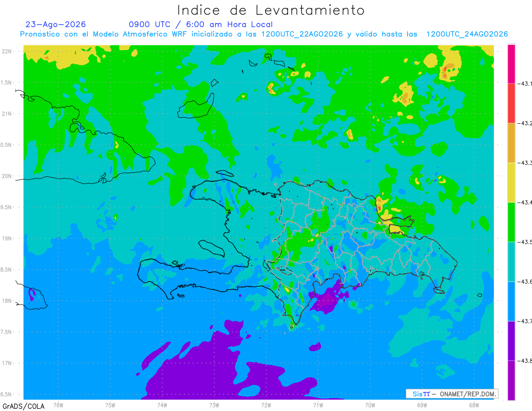Click the purple bottom segment of color bar
The height and width of the screenshot is (411, 532).
point(511,380)
